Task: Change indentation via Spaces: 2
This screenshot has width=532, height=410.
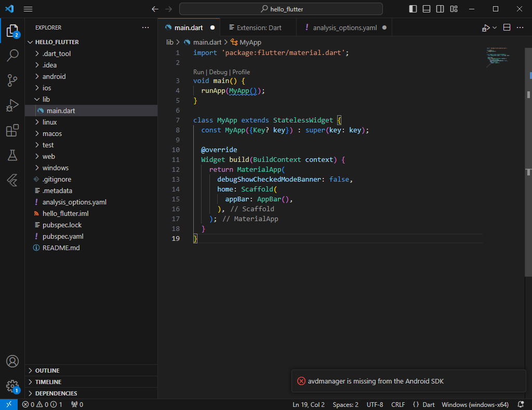Action: [x=345, y=405]
